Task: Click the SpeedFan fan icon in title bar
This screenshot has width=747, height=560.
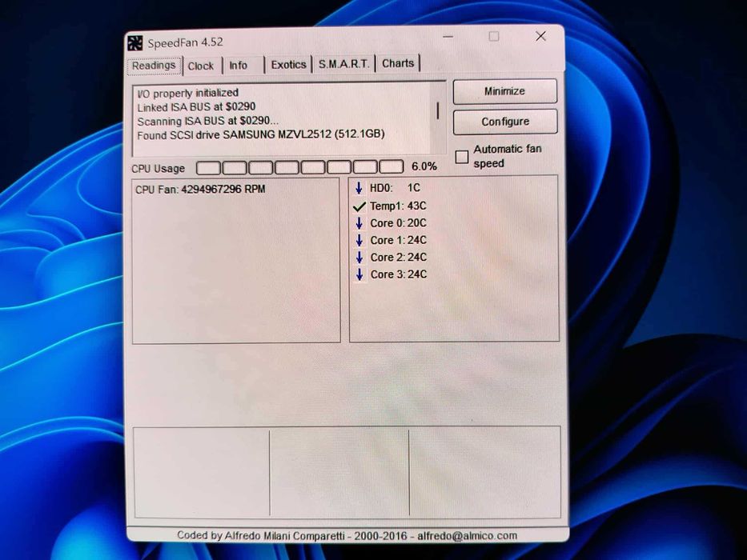Action: 135,43
